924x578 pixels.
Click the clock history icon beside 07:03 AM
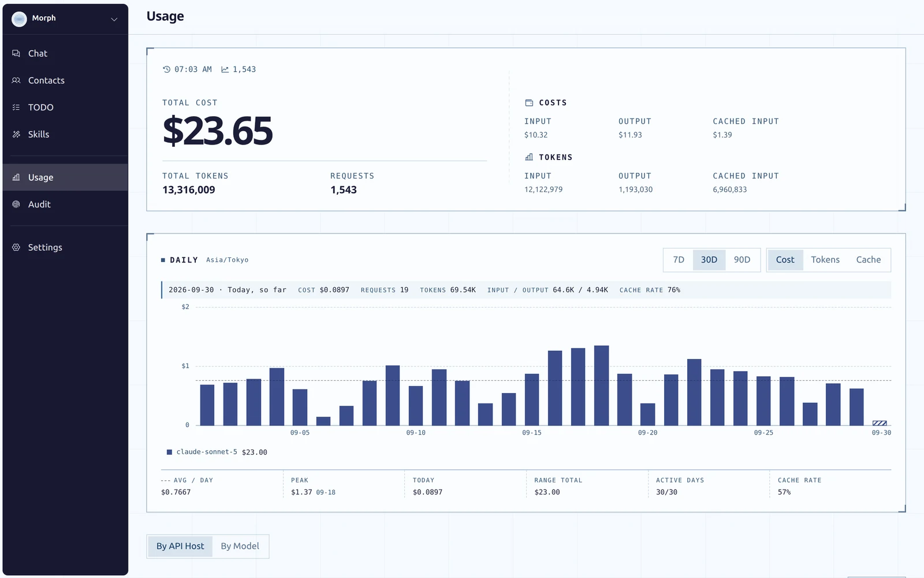coord(167,69)
